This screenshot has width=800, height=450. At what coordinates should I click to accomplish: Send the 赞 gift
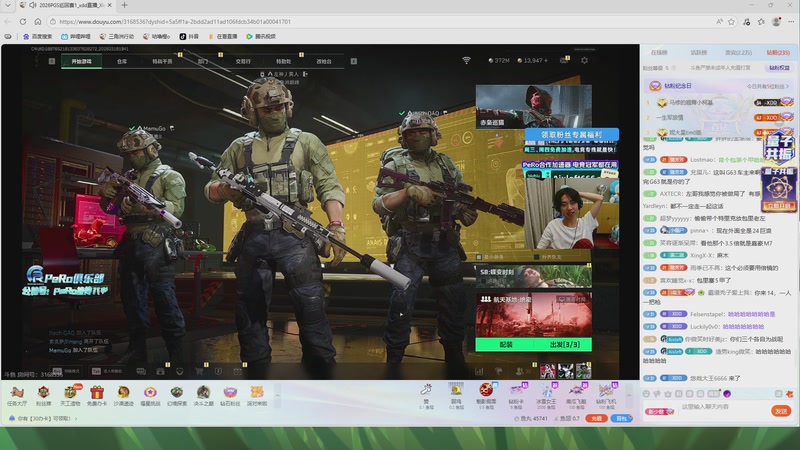tap(426, 396)
